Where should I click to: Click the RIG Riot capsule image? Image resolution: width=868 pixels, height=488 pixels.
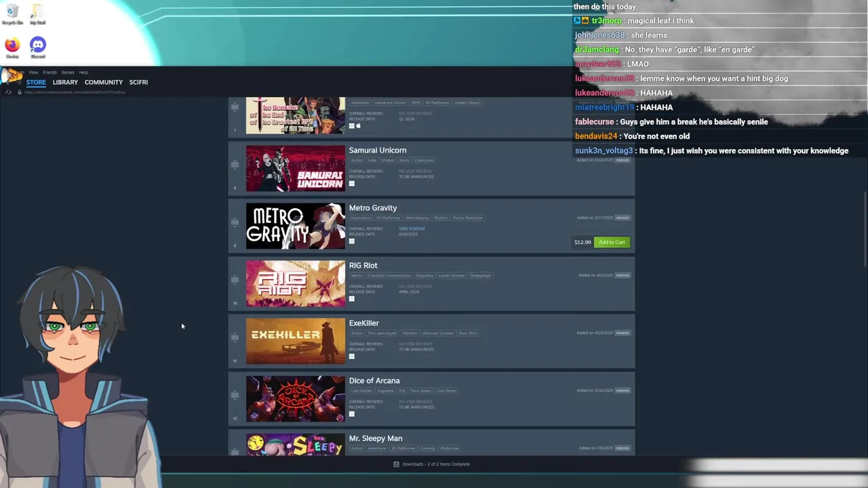(x=296, y=283)
